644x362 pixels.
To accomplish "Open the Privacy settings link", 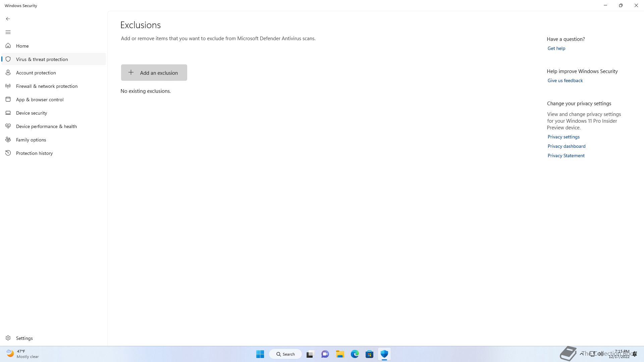I will click(x=563, y=137).
